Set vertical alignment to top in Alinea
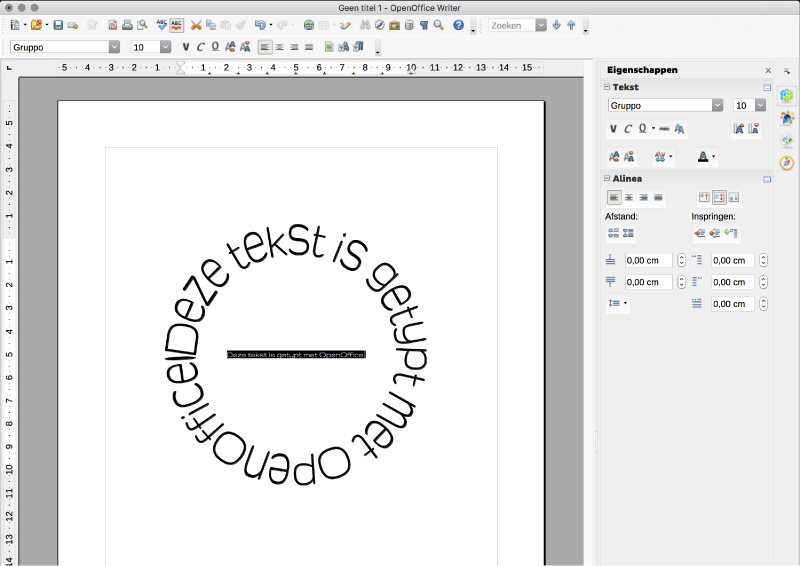Viewport: 800px width, 566px height. point(704,197)
